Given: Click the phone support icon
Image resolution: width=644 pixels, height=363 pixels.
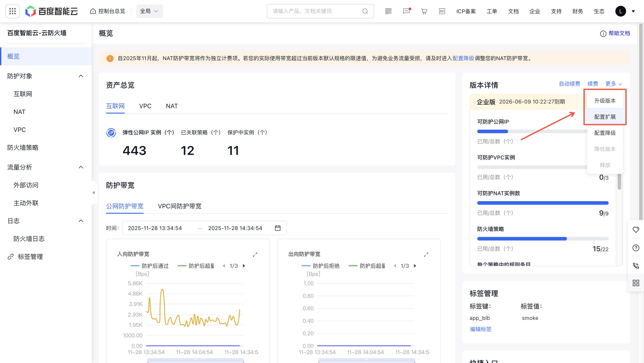Looking at the screenshot, I should pyautogui.click(x=636, y=265).
